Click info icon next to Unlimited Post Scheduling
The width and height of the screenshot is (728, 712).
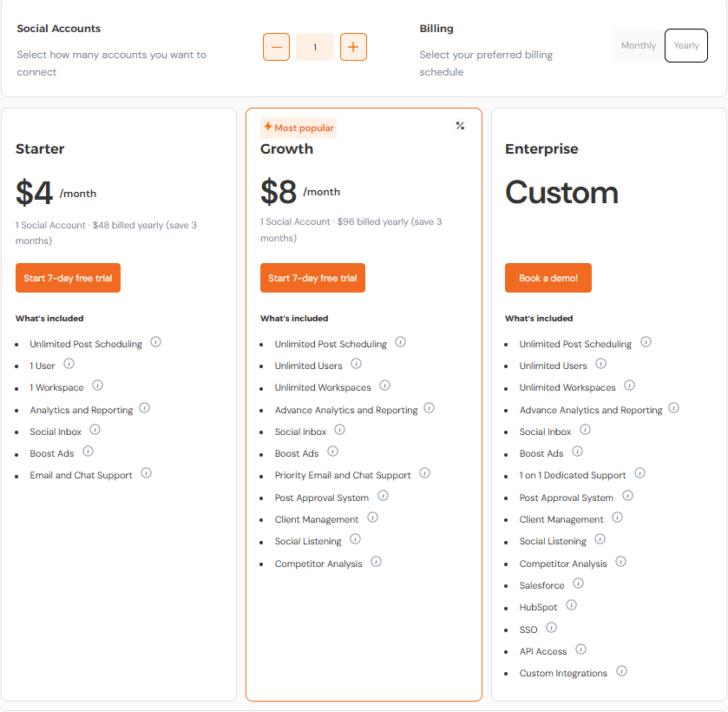[x=155, y=342]
